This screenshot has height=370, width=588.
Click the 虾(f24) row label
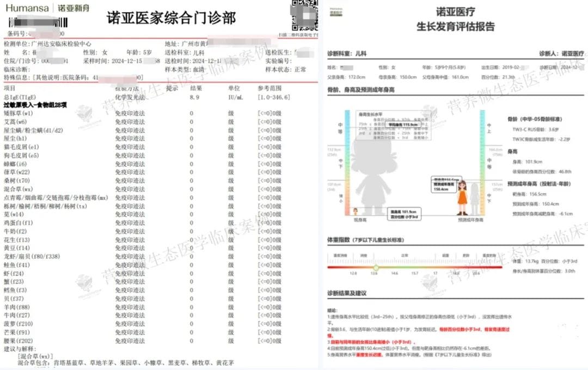[14, 273]
